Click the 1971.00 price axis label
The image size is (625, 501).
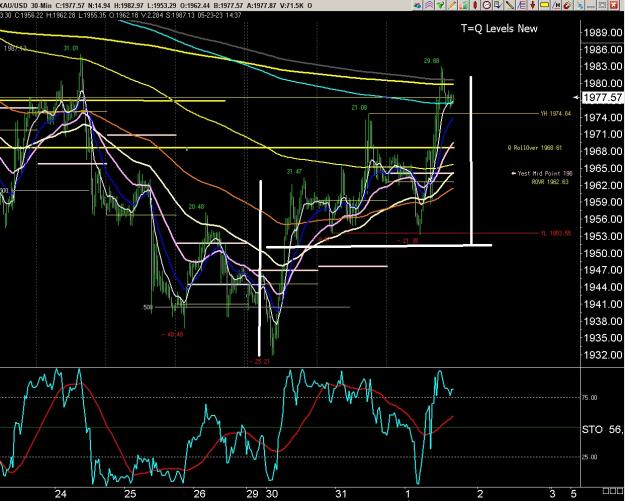pos(603,134)
